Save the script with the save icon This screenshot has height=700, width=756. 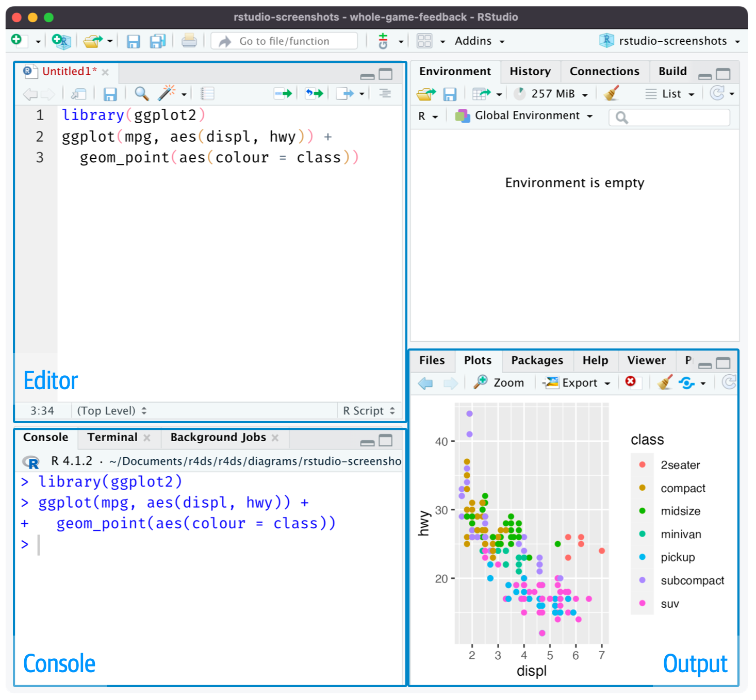(110, 93)
